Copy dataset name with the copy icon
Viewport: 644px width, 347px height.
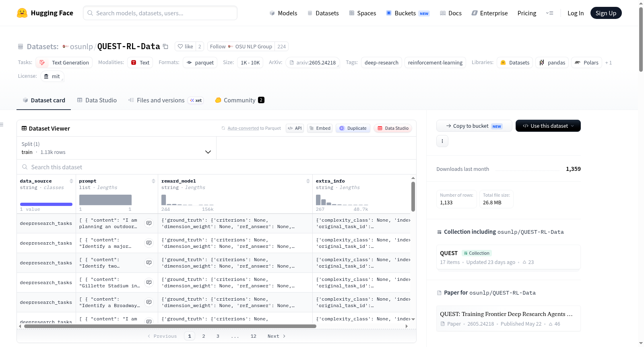165,46
